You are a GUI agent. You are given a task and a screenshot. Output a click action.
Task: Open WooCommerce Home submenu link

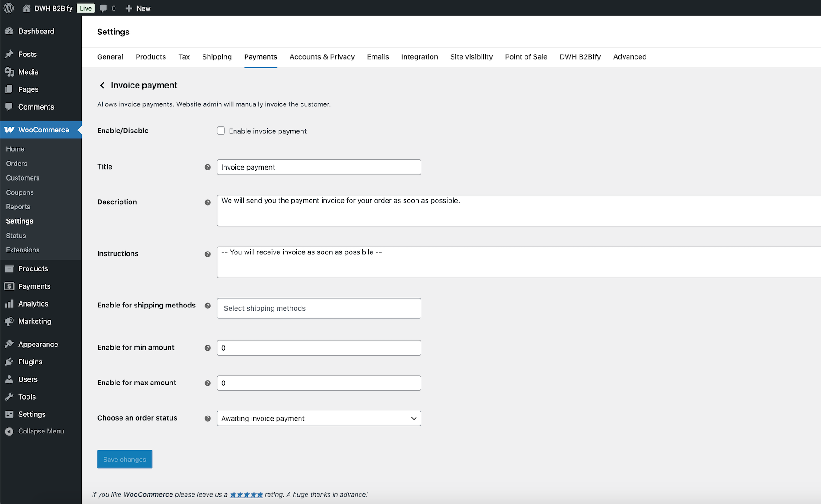15,149
